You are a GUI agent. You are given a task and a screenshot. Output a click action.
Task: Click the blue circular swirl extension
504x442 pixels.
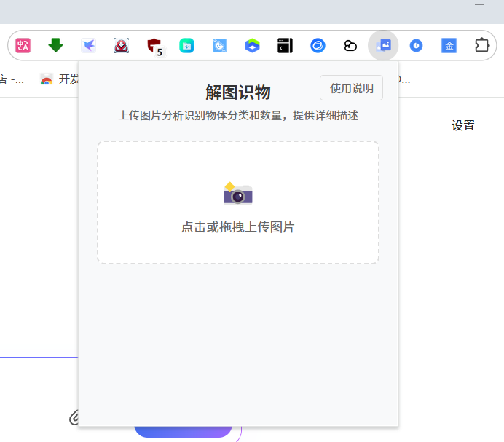(x=318, y=45)
